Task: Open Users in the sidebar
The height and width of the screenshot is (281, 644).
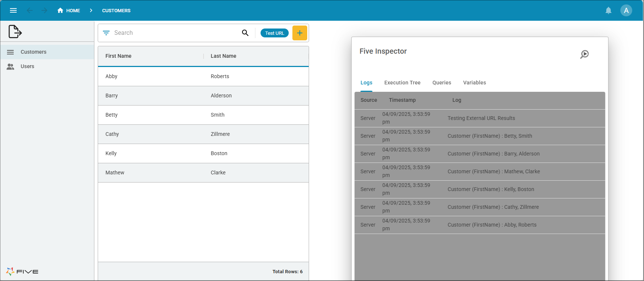Action: [x=27, y=66]
